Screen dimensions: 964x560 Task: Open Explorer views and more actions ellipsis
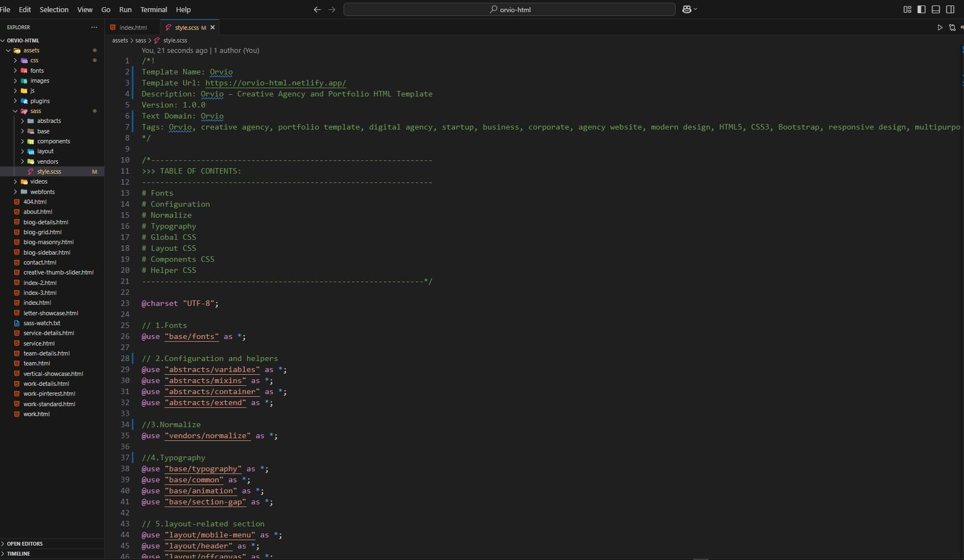(x=94, y=27)
